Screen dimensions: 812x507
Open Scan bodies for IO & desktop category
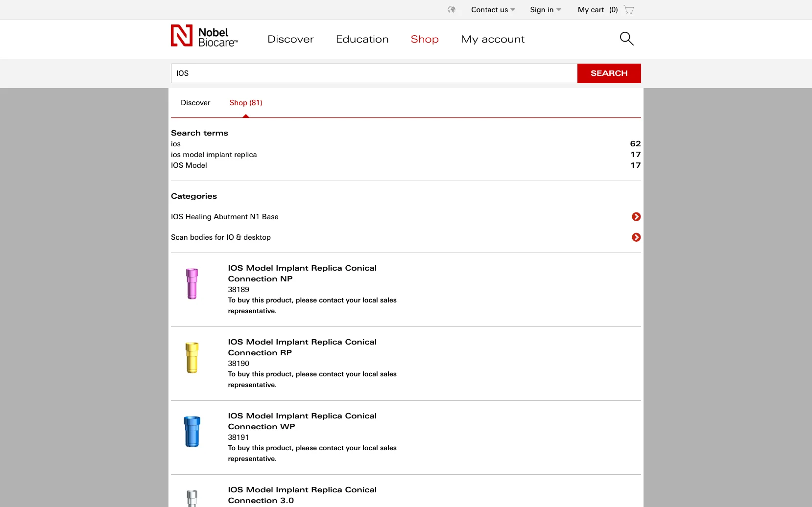[x=221, y=237]
